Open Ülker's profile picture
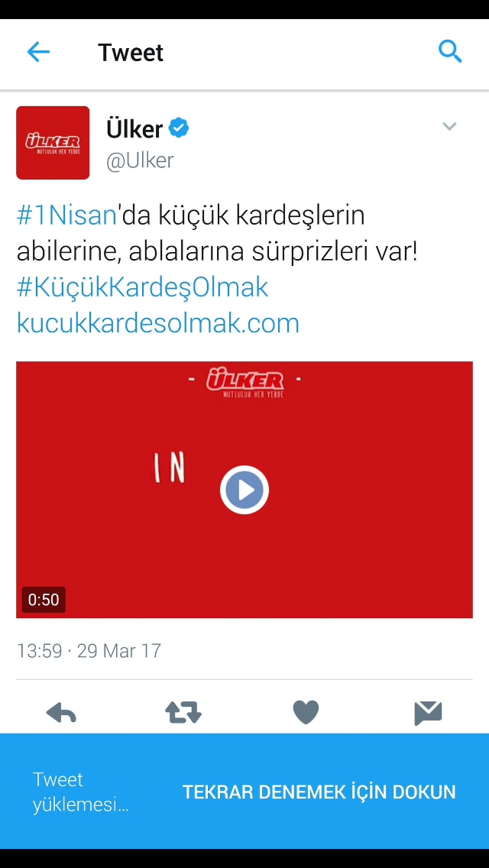Screen dimensions: 489x868 (53, 143)
